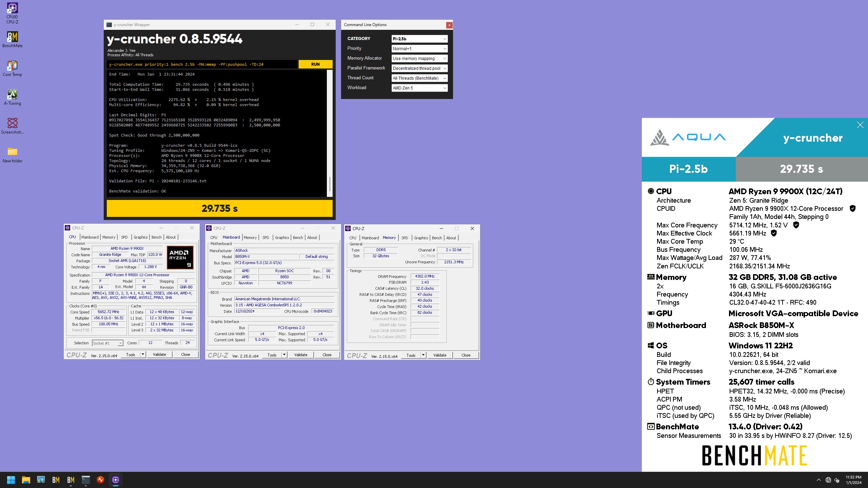This screenshot has height=488, width=868.
Task: Open CPU tab in Mainboard CPU-Z window
Action: 214,238
